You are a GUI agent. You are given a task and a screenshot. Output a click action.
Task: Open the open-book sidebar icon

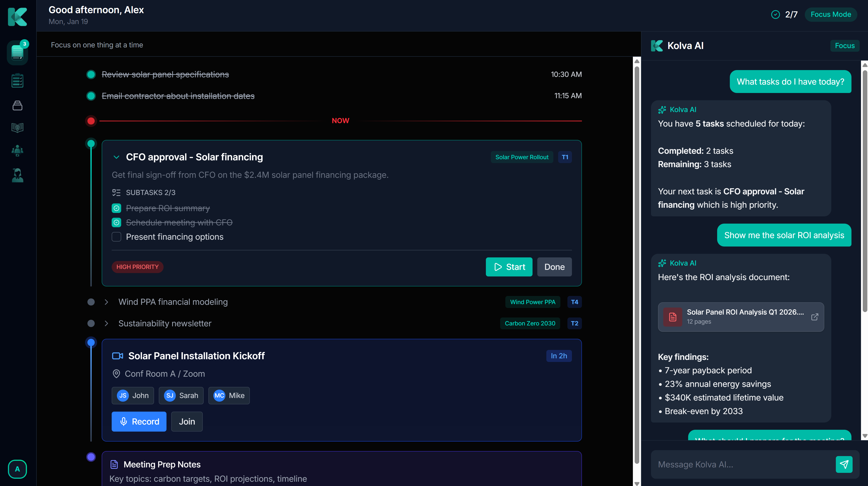[17, 127]
